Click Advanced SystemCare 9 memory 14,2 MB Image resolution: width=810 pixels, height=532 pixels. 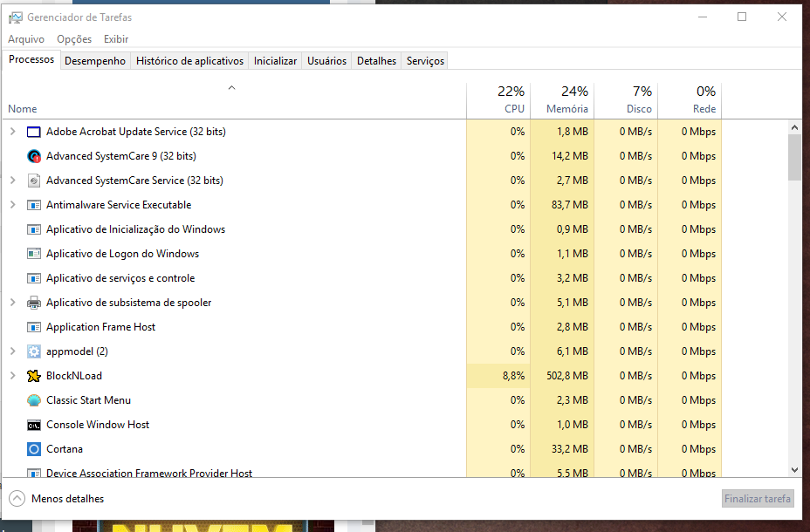pyautogui.click(x=570, y=156)
